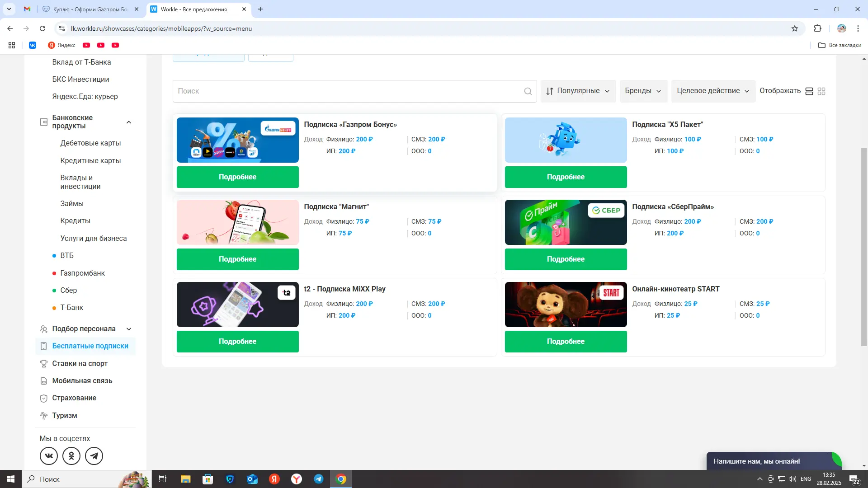Click Подробнее for Подписка Магнит
Image resolution: width=868 pixels, height=488 pixels.
(238, 259)
